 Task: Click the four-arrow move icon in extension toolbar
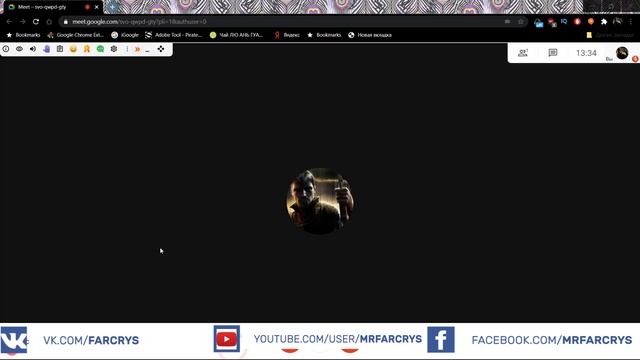point(161,49)
